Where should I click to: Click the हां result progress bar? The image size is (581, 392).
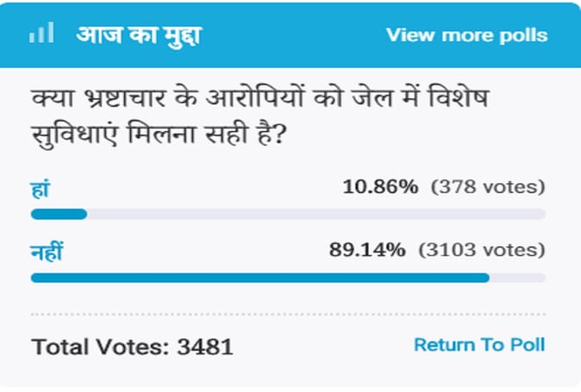click(288, 214)
